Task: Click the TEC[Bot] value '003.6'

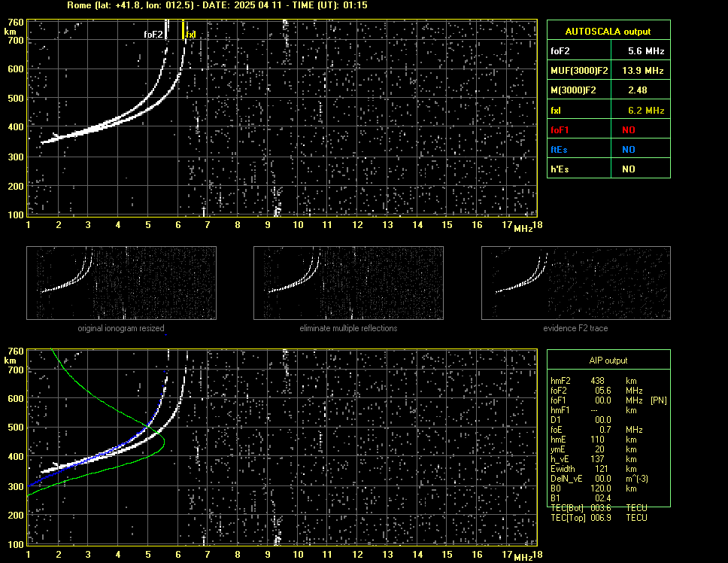Action: coord(601,508)
